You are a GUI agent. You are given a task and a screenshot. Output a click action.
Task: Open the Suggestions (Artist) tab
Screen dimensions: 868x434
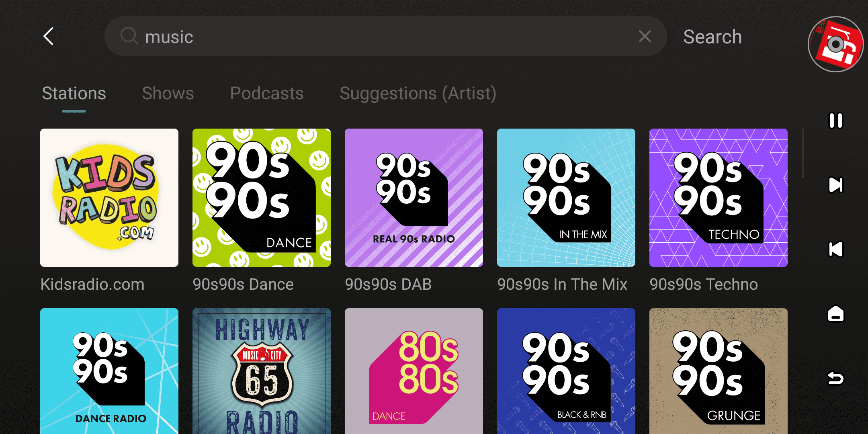(418, 94)
